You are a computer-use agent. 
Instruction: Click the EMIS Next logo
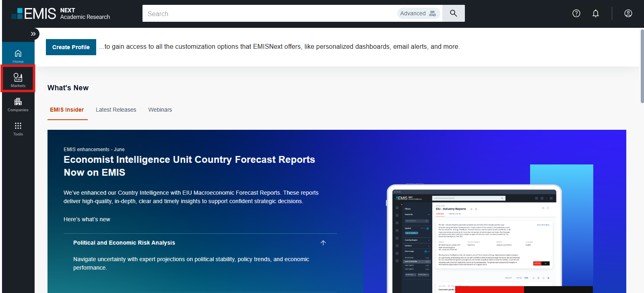point(60,13)
